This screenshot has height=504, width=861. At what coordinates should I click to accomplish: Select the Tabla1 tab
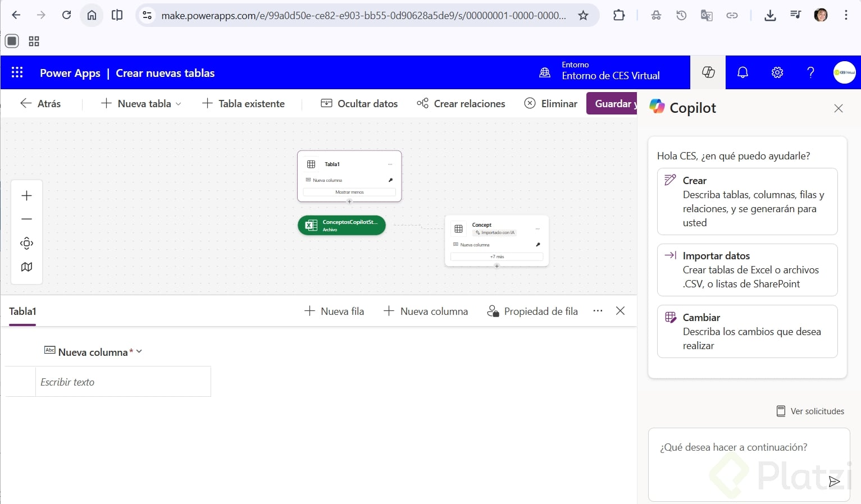click(x=22, y=311)
